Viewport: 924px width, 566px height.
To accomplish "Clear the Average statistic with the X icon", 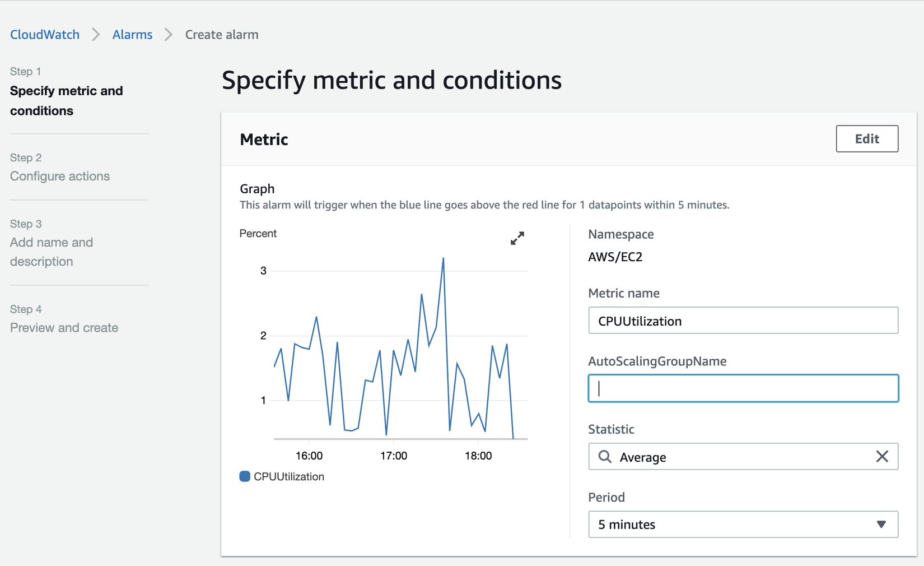I will [x=882, y=457].
